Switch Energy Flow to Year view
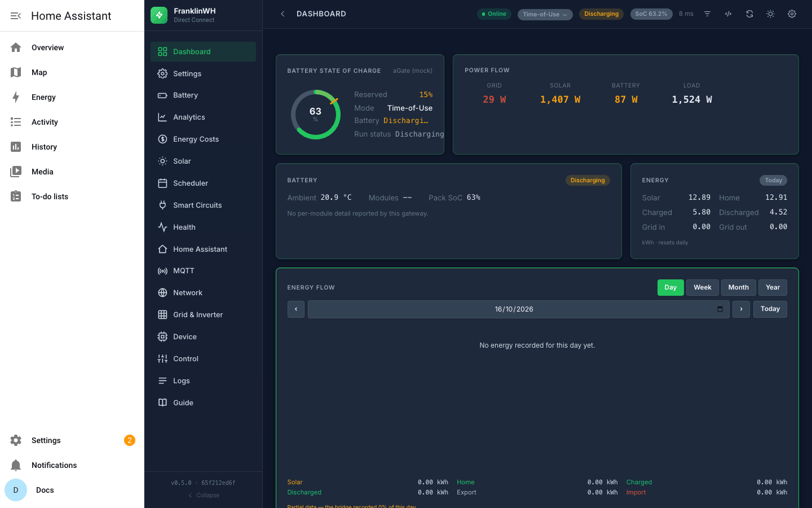812x508 pixels. [773, 288]
